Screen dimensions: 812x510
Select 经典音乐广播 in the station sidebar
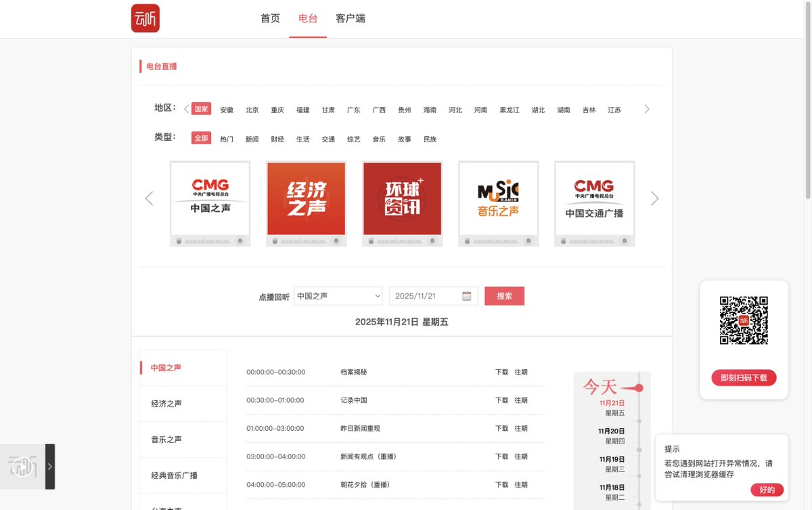183,475
